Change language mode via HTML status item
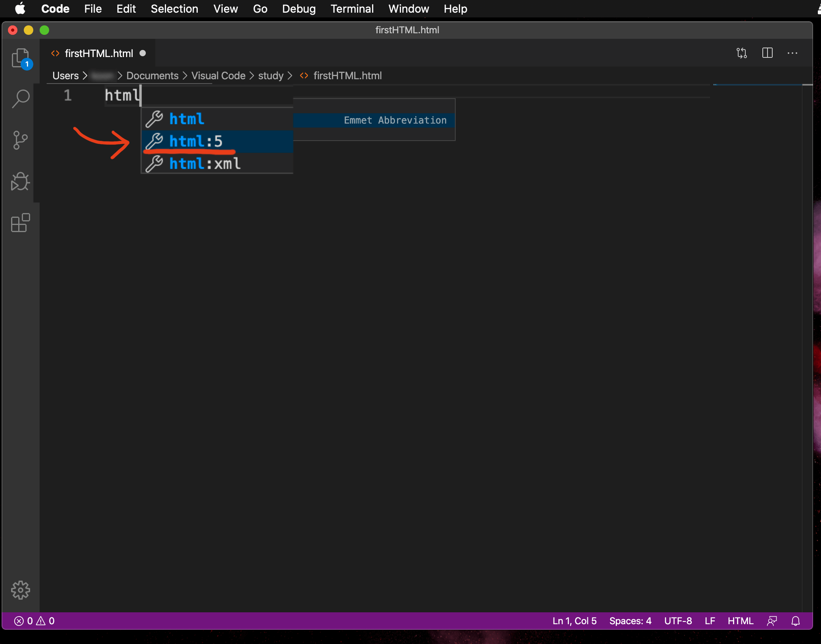 pyautogui.click(x=740, y=621)
